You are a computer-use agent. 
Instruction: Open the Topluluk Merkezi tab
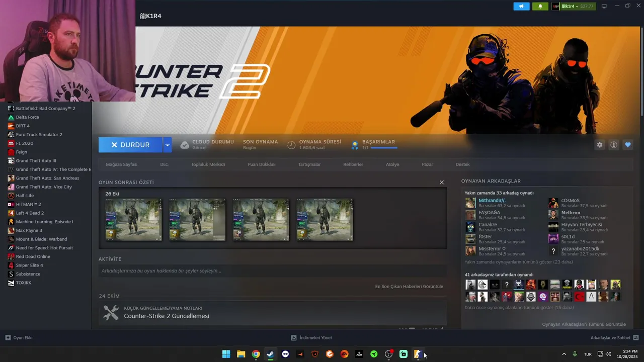(x=208, y=164)
